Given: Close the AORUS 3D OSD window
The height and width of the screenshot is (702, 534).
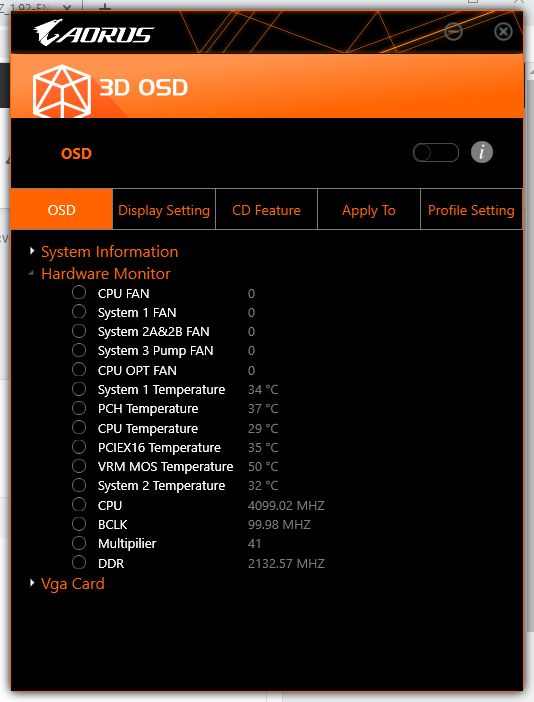Looking at the screenshot, I should 503,32.
